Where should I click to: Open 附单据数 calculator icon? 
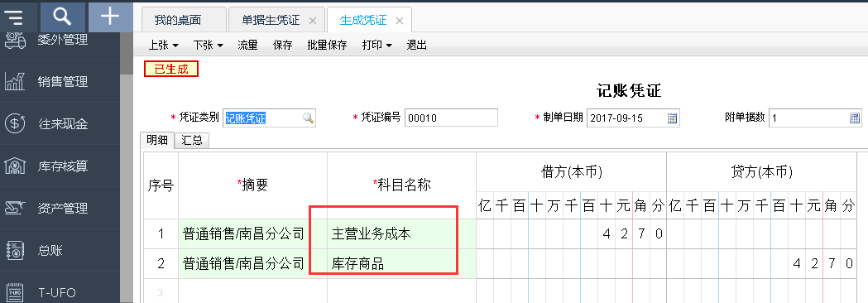pos(855,118)
